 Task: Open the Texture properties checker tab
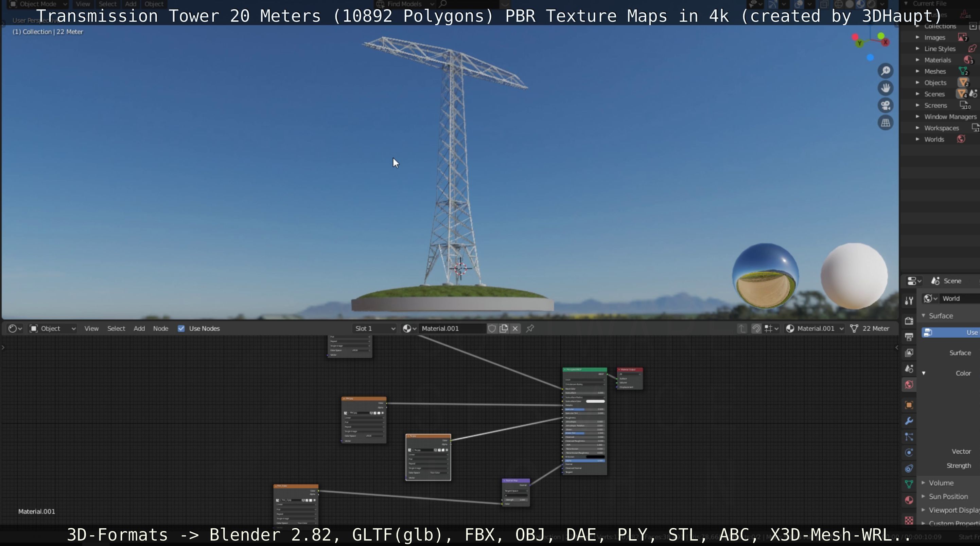click(x=909, y=520)
